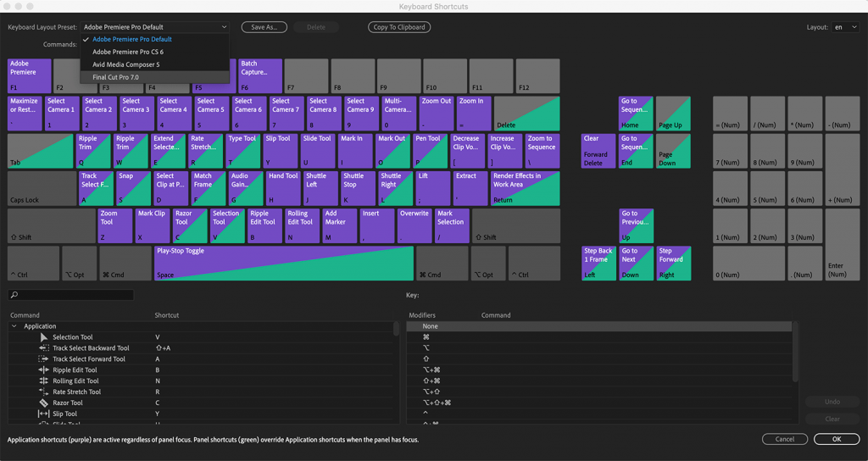Click the Rolling Edit Tool icon
The height and width of the screenshot is (461, 868).
(44, 380)
